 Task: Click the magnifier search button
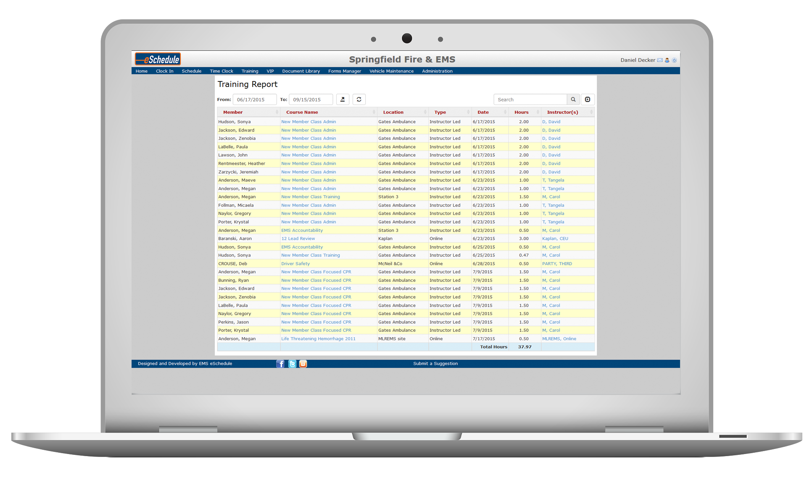click(x=573, y=100)
